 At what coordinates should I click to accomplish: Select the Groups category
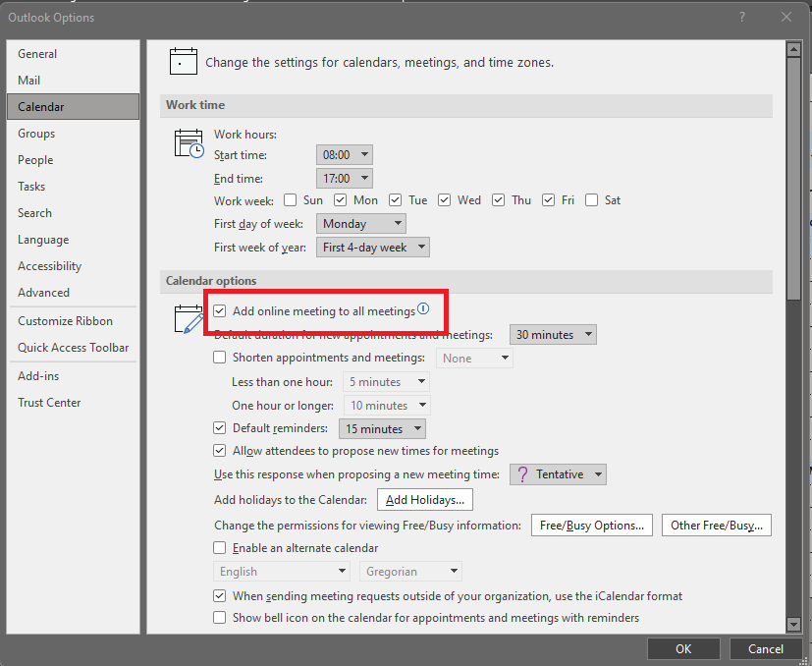point(73,134)
